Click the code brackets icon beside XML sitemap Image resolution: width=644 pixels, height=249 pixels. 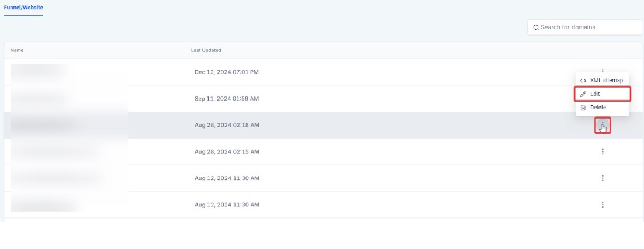click(x=583, y=81)
